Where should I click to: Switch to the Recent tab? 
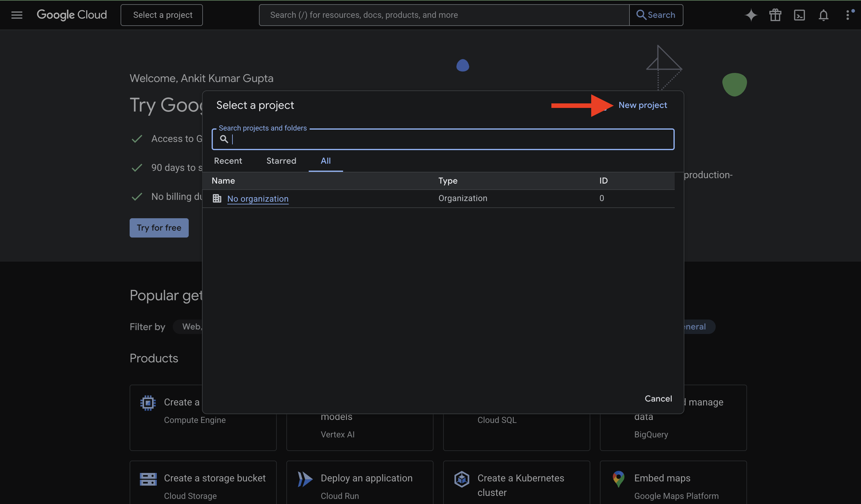point(228,161)
